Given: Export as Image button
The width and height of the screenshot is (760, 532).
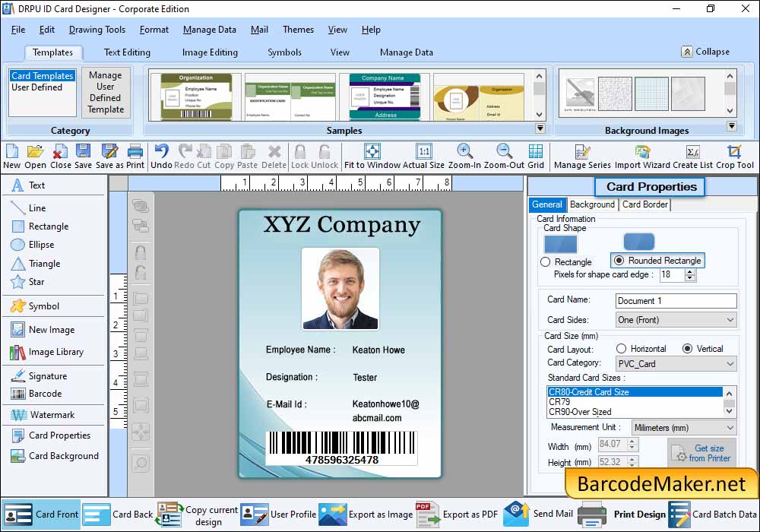Looking at the screenshot, I should pos(366,515).
